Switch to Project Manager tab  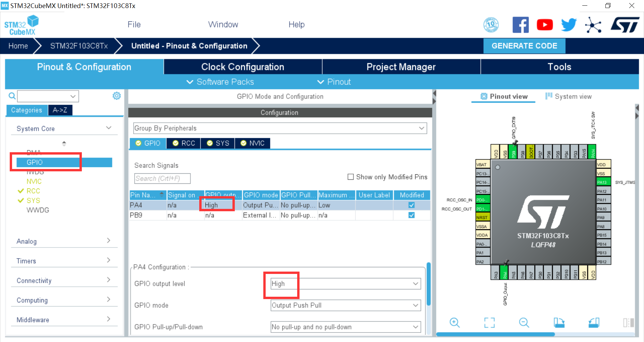coord(401,67)
